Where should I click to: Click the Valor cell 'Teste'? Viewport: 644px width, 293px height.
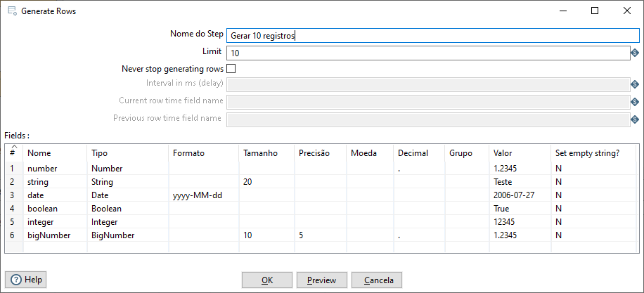coord(520,182)
